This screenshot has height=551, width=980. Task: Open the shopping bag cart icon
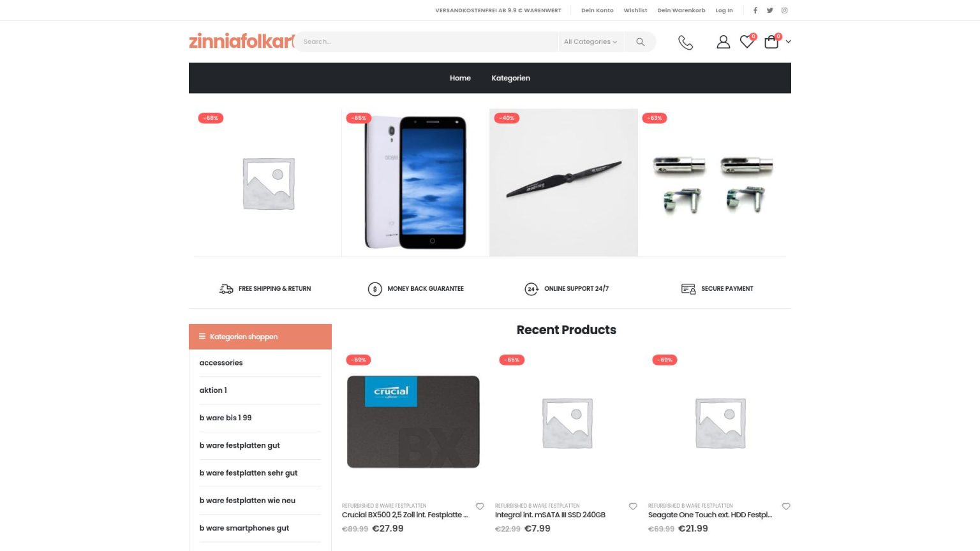click(x=771, y=42)
